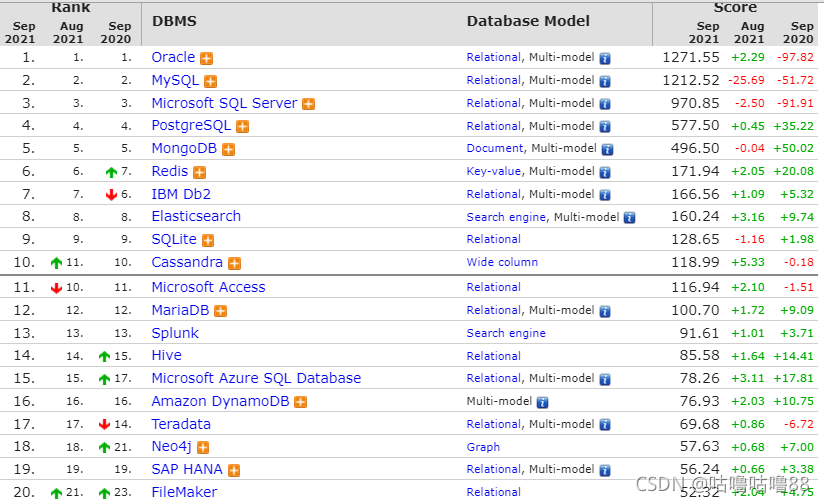824x502 pixels.
Task: Select the Search engine link in Splunk row
Action: (506, 333)
